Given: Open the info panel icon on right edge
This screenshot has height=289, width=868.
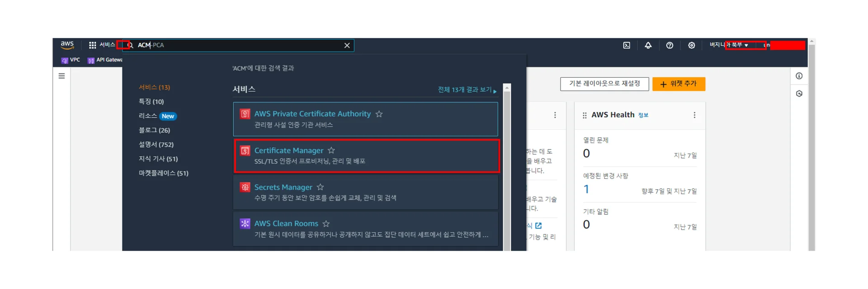Looking at the screenshot, I should point(799,76).
